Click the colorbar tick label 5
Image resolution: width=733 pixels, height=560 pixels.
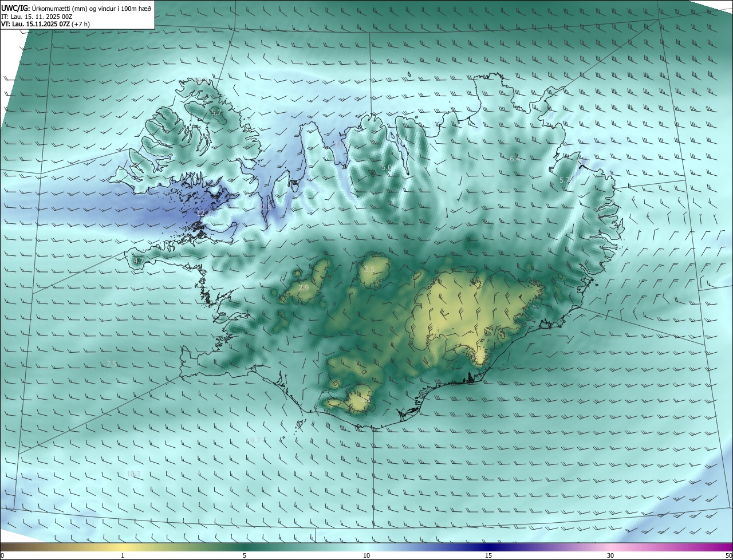point(245,555)
